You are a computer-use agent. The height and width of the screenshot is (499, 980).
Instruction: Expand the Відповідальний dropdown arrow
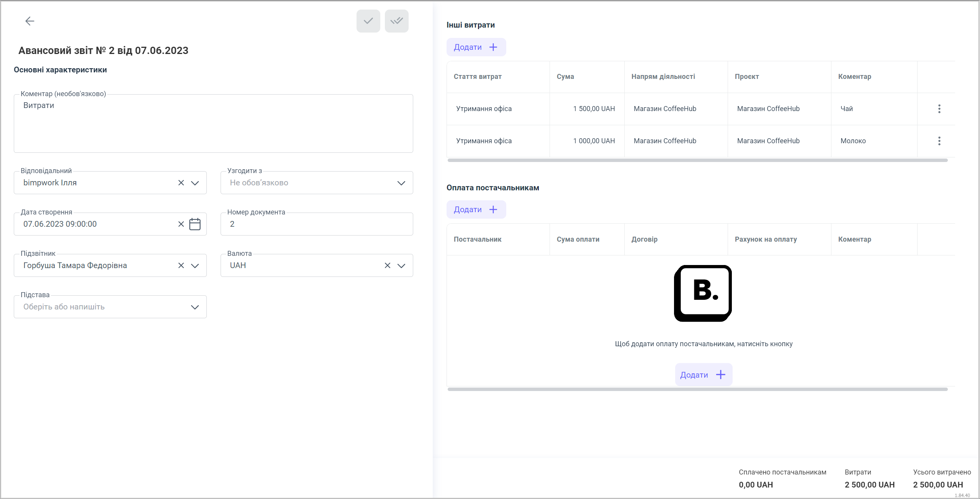point(195,183)
